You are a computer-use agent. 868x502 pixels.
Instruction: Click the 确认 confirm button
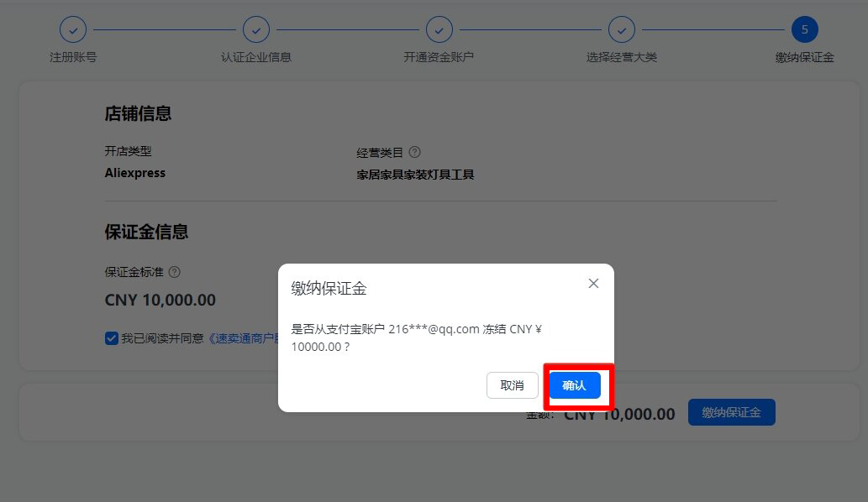coord(575,385)
